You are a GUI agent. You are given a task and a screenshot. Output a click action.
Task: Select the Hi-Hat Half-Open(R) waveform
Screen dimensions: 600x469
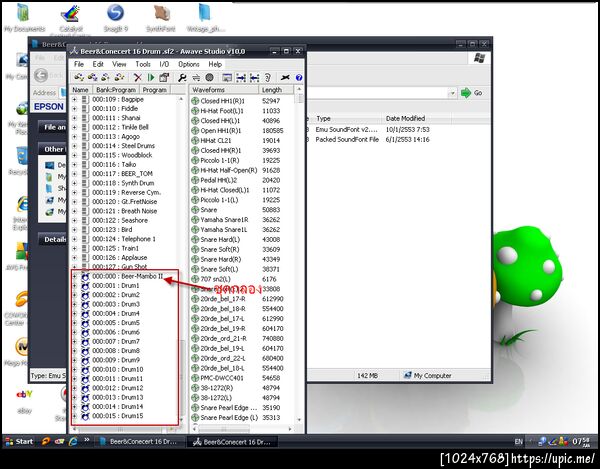[229, 170]
